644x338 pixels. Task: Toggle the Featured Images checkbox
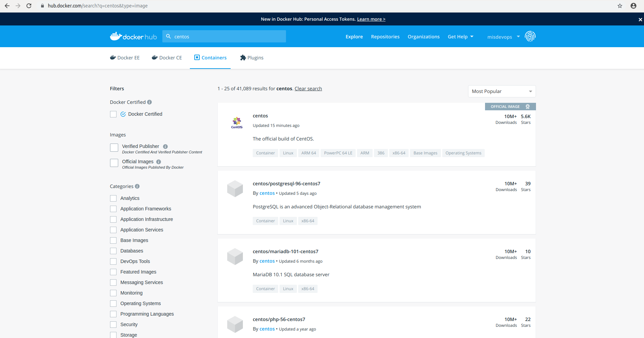tap(113, 272)
